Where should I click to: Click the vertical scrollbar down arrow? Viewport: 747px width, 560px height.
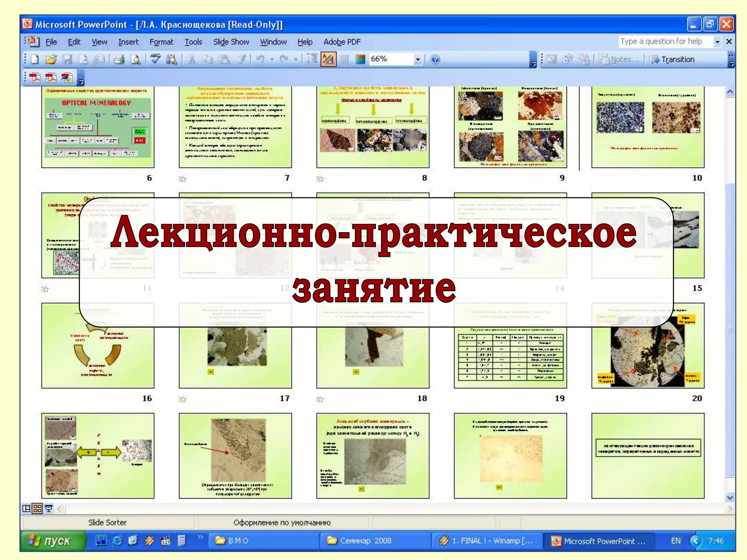pos(729,498)
